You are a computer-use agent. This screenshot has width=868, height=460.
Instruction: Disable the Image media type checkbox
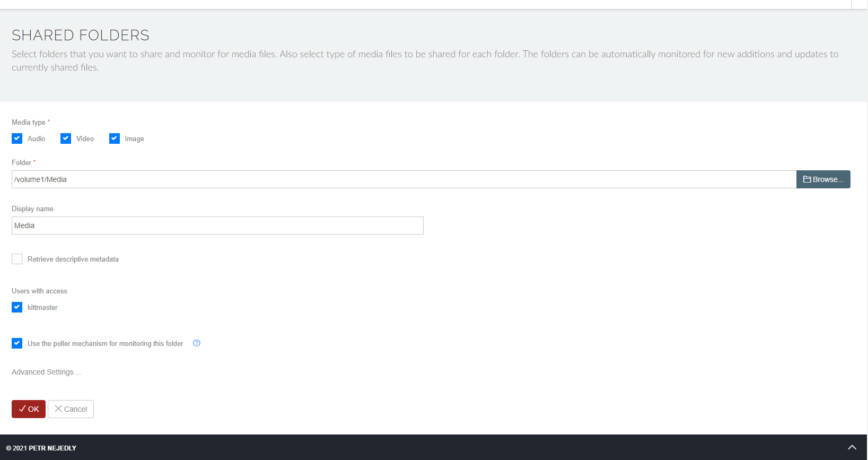click(115, 138)
